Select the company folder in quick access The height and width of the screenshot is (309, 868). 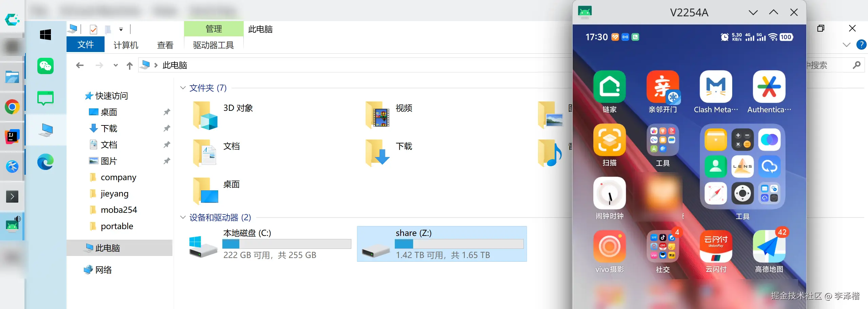(x=118, y=177)
